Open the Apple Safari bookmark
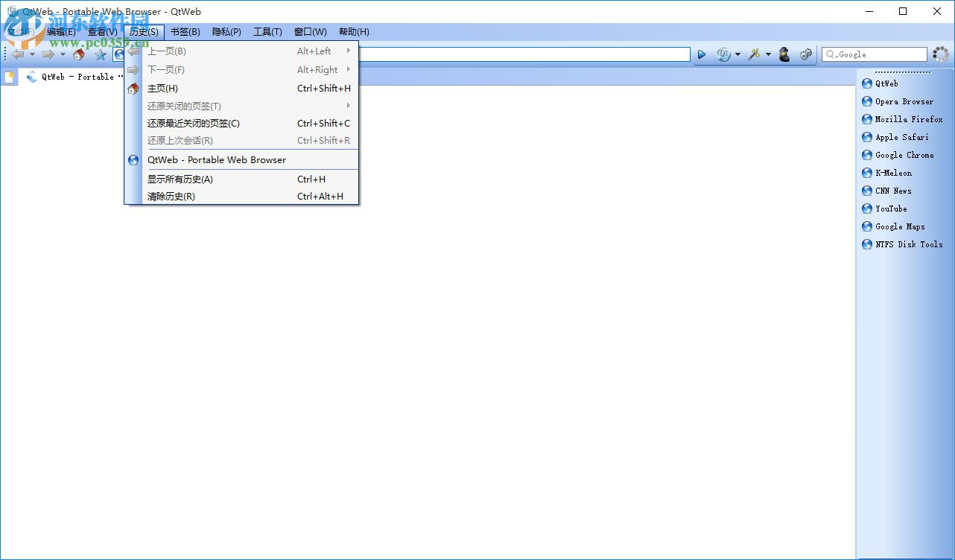 coord(902,137)
